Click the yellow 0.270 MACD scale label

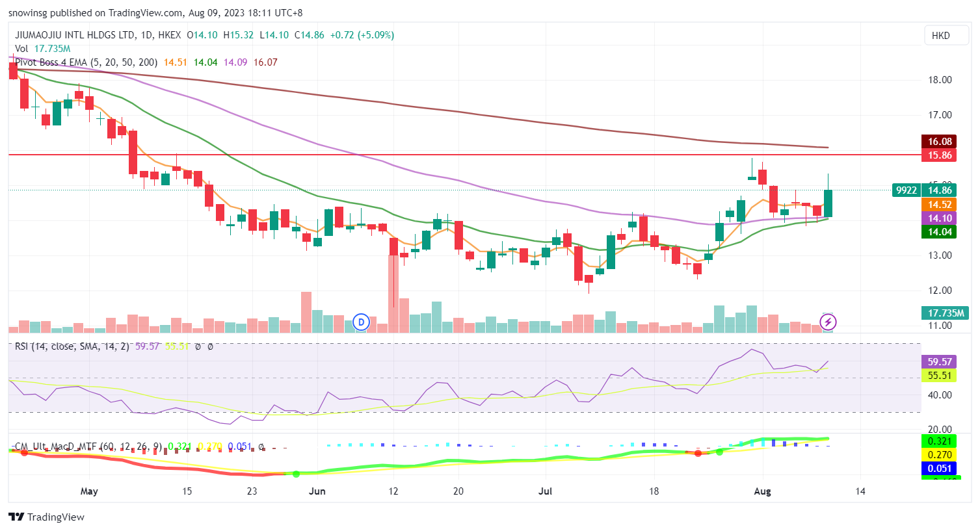(x=940, y=455)
